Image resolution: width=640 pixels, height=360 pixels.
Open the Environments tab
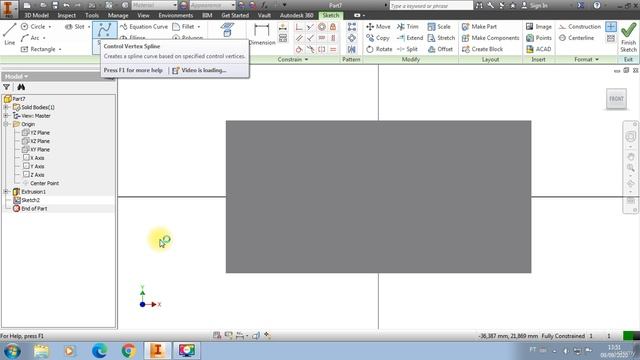pos(176,16)
